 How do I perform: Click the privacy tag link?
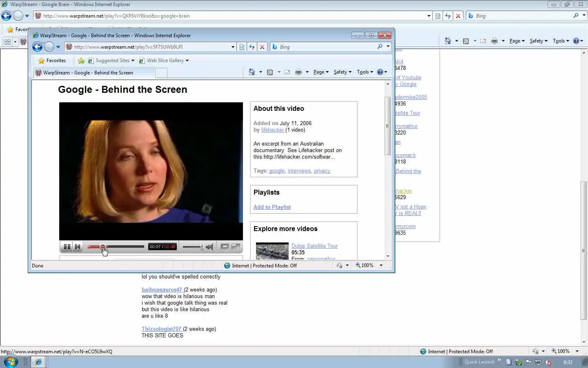322,171
